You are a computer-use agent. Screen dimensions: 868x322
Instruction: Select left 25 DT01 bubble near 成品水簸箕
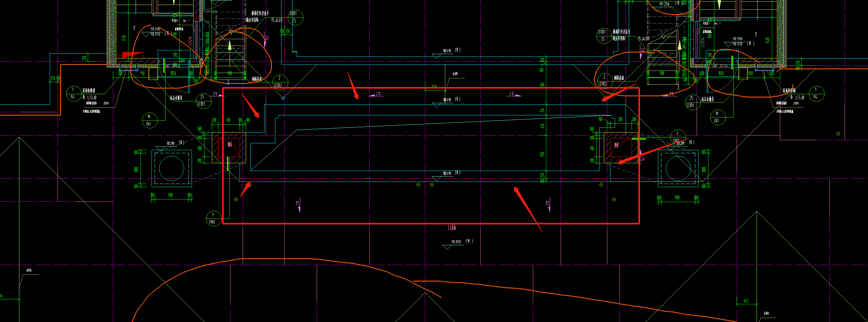(x=203, y=101)
